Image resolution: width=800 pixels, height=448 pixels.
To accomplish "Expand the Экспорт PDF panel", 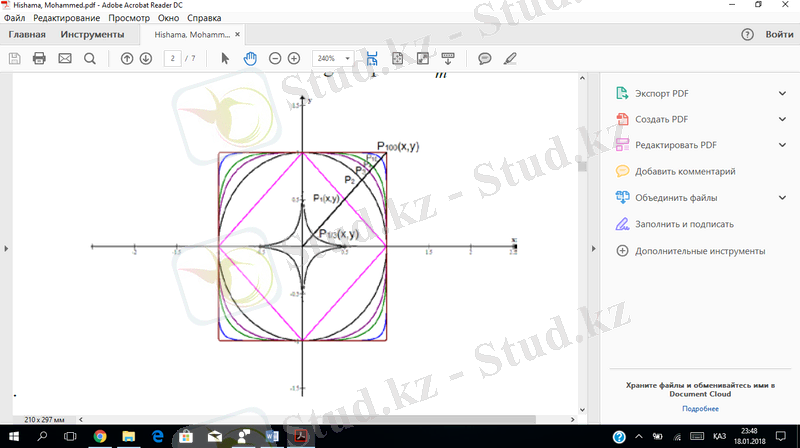I will [x=782, y=93].
